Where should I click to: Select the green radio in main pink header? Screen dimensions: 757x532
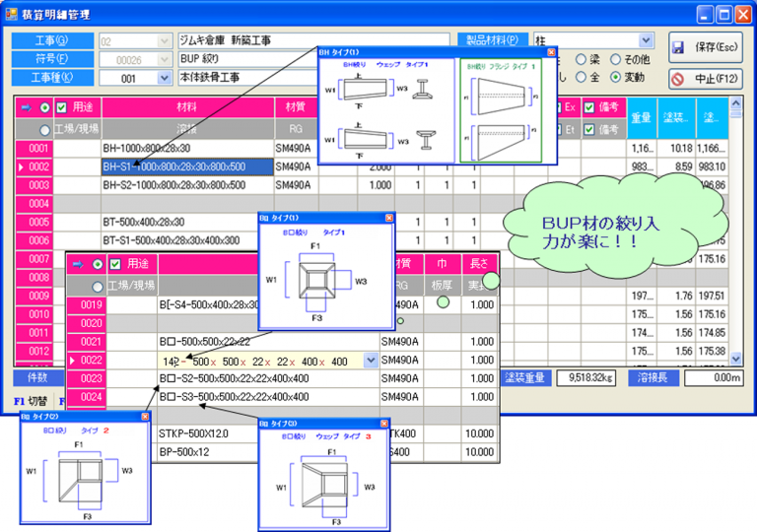[x=45, y=107]
